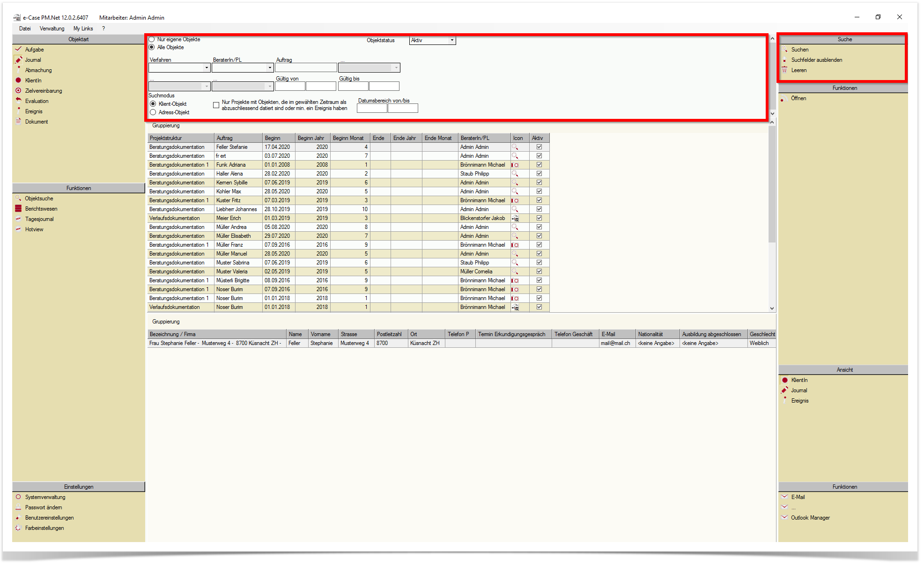
Task: Select the Nur eigene Objekte radio button
Action: tap(152, 39)
